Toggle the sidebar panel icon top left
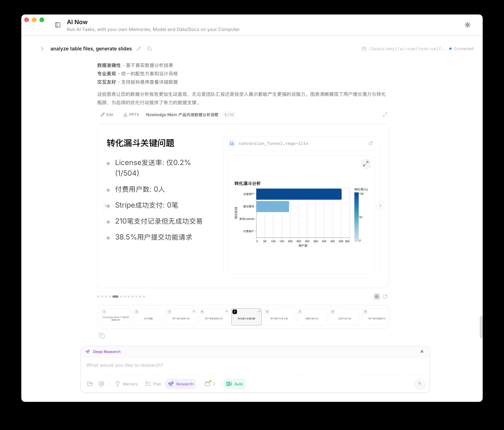This screenshot has height=430, width=504. pyautogui.click(x=58, y=25)
